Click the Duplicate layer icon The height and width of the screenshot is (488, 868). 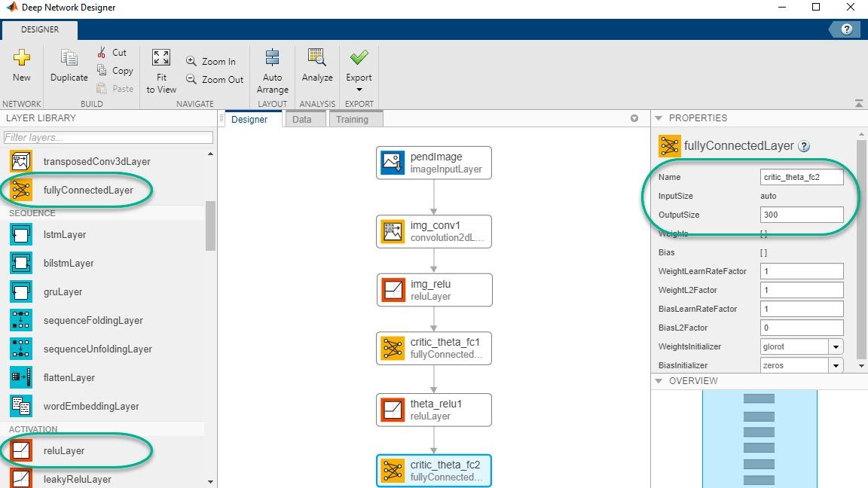(x=69, y=59)
